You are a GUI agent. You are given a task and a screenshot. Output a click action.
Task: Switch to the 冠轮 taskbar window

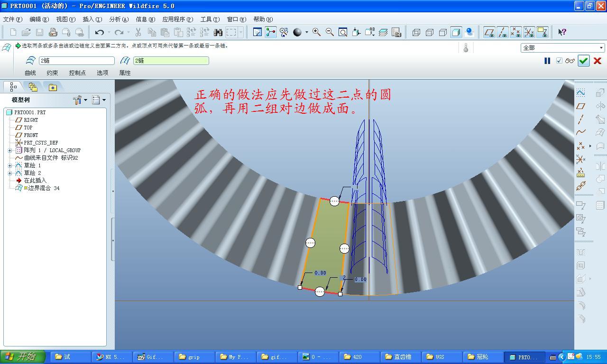click(x=482, y=357)
